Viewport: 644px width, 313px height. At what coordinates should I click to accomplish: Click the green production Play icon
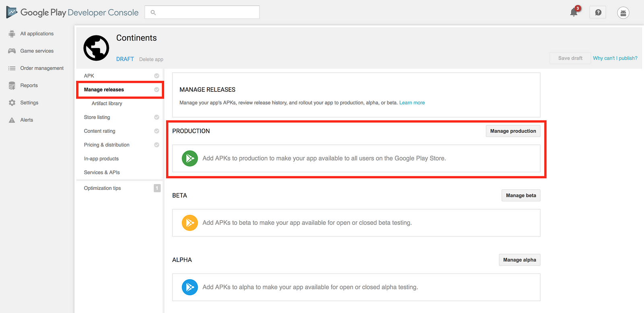190,159
